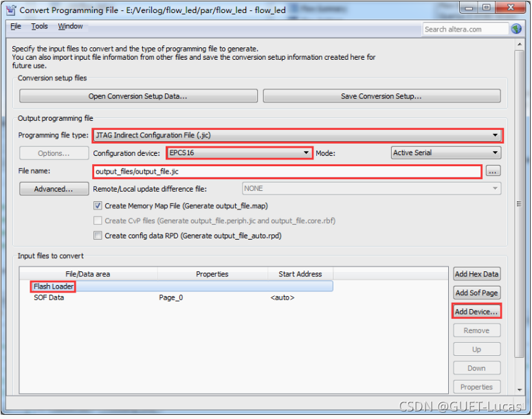Open the File menu
The height and width of the screenshot is (419, 532).
click(16, 26)
